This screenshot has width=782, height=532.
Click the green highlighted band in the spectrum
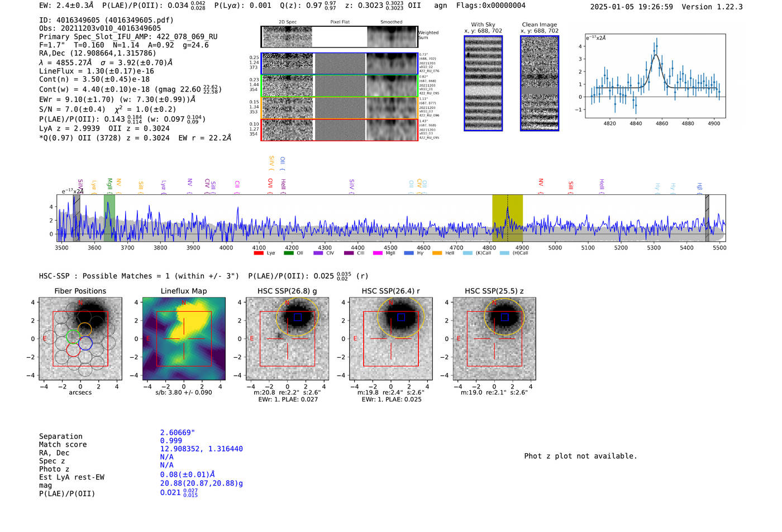(x=109, y=218)
